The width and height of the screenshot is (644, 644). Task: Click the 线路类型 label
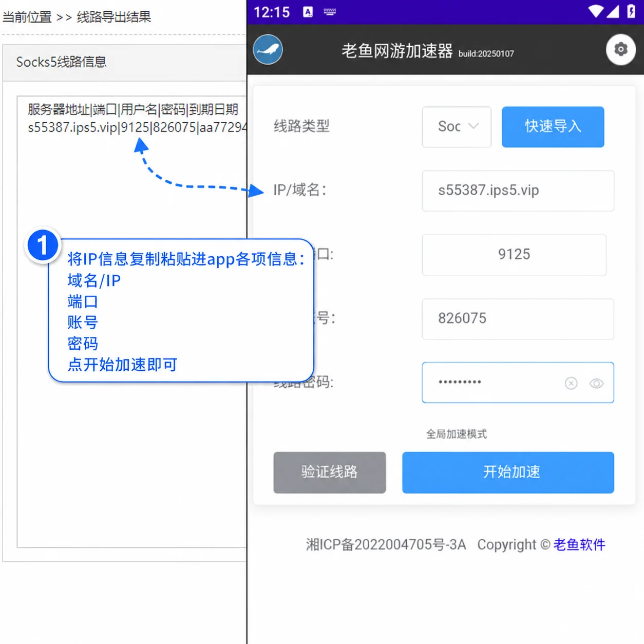click(x=301, y=126)
